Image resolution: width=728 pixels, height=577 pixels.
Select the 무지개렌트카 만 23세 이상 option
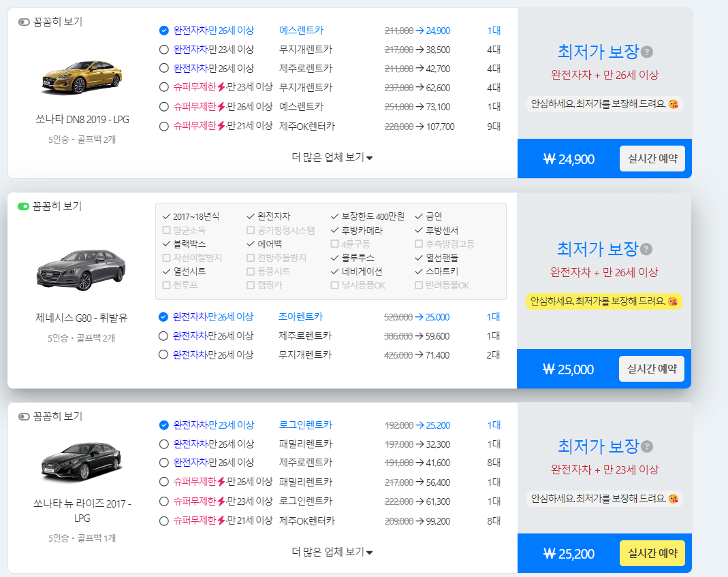pyautogui.click(x=163, y=49)
